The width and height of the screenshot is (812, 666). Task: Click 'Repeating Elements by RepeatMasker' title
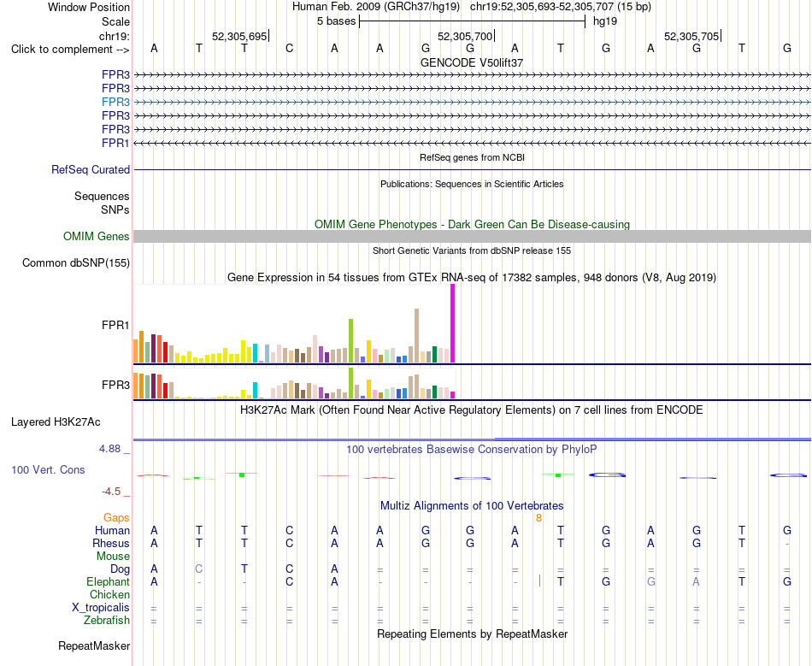472,634
